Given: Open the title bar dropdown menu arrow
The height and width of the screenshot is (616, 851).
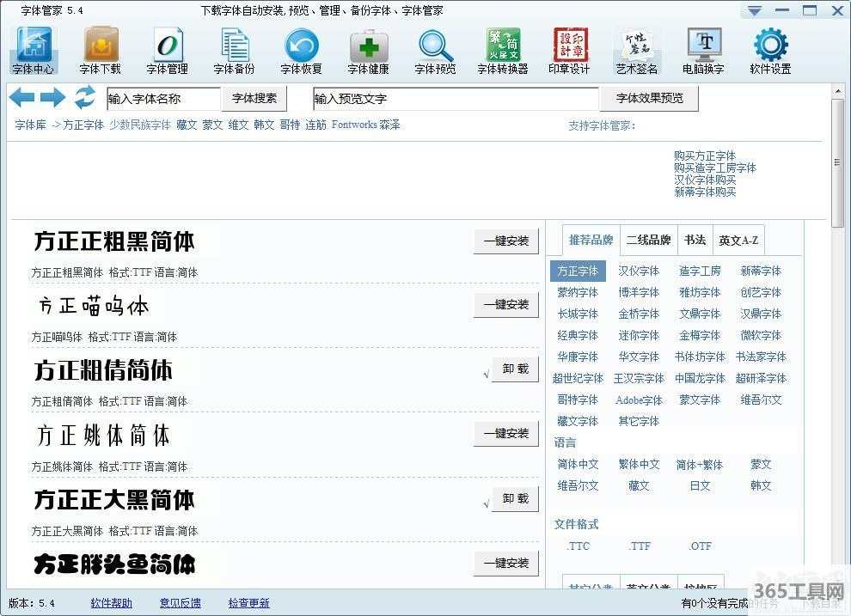Looking at the screenshot, I should (754, 10).
